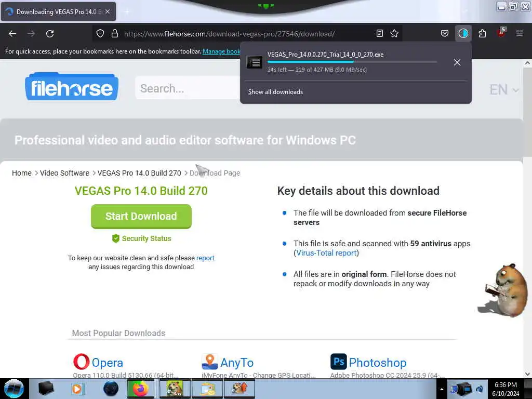Go back using the browser back arrow
Screen dimensions: 532x399
(12, 34)
